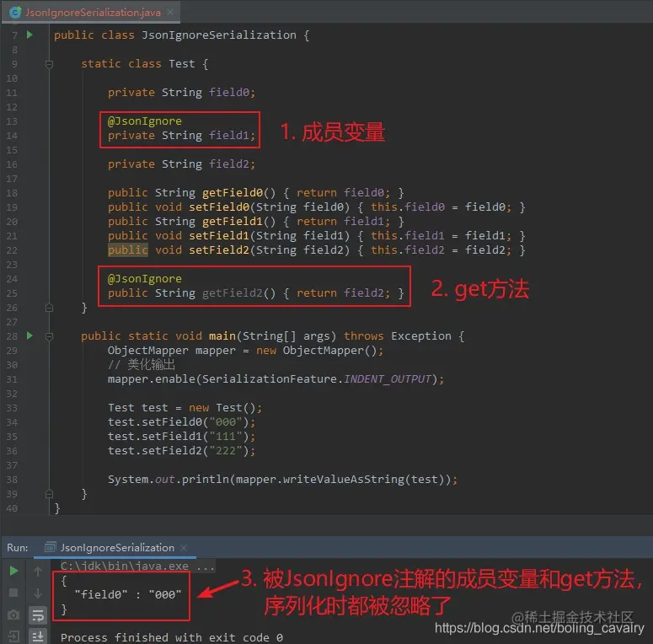
Task: Close the JsonIgnoreSerialization.java editor tab
Action: point(170,12)
